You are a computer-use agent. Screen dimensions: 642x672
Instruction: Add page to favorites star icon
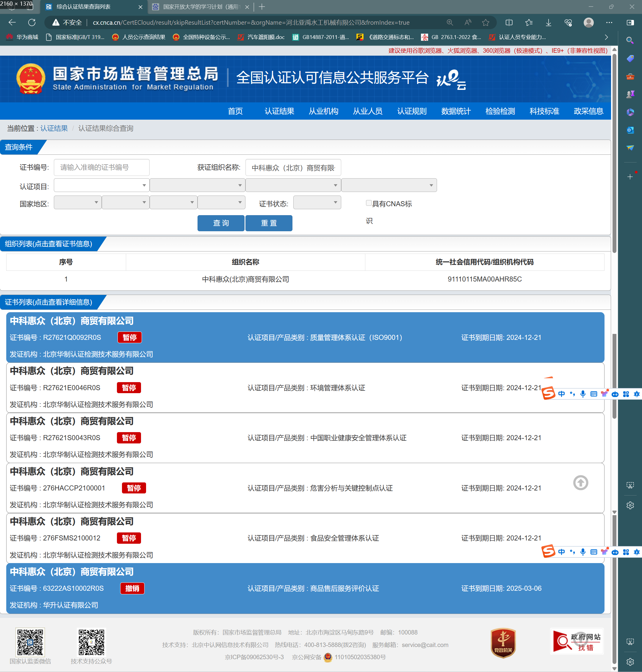click(486, 23)
